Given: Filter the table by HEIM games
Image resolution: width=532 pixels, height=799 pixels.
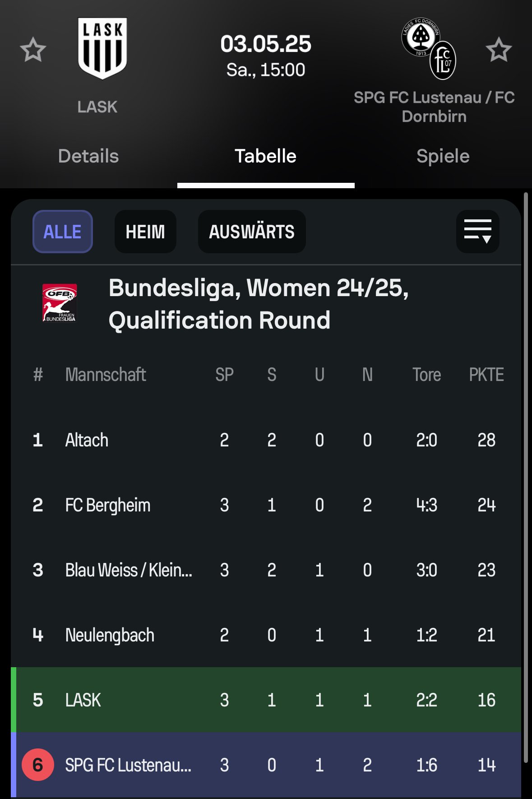Looking at the screenshot, I should 145,232.
